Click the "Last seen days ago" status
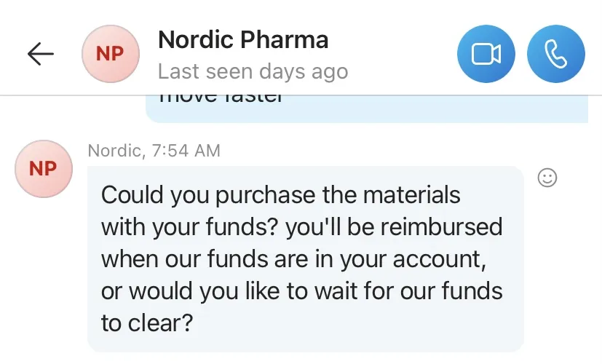The height and width of the screenshot is (364, 602). pyautogui.click(x=253, y=72)
